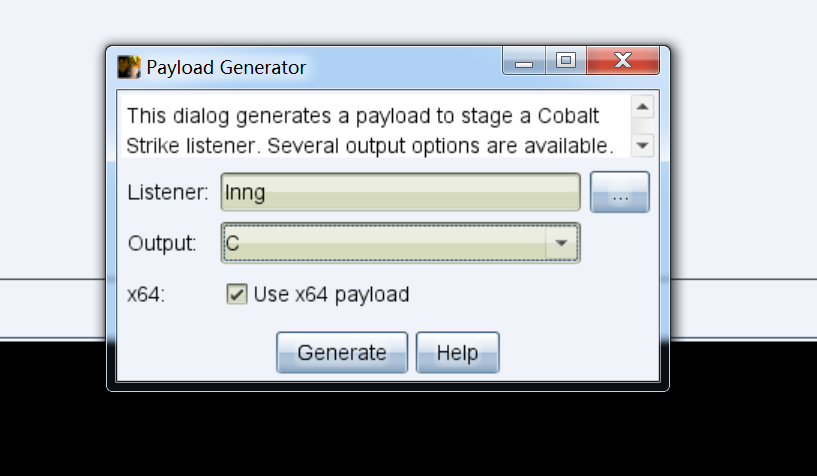This screenshot has width=817, height=476.
Task: Click the x64 label
Action: click(x=146, y=295)
